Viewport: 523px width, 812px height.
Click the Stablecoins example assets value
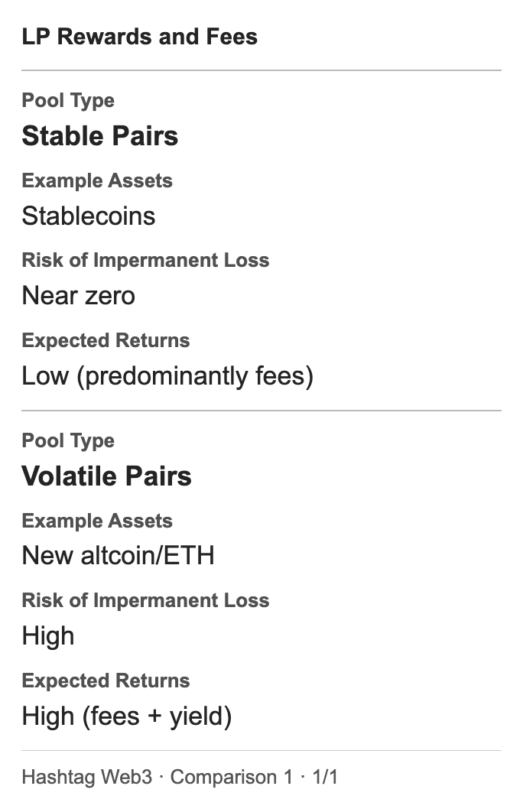[89, 216]
